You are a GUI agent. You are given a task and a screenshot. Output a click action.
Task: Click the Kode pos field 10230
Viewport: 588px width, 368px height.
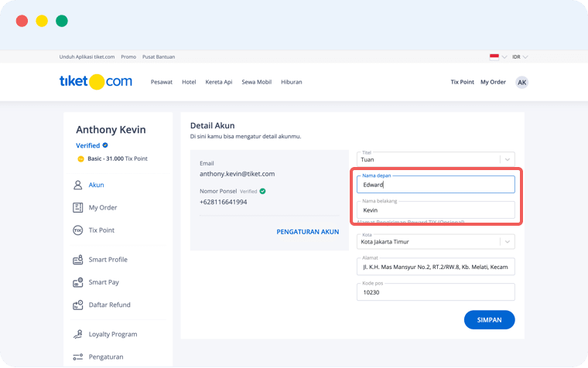point(436,292)
